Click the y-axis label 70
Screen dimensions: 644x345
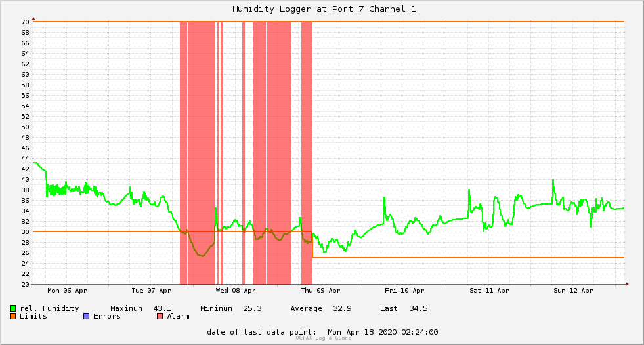26,22
